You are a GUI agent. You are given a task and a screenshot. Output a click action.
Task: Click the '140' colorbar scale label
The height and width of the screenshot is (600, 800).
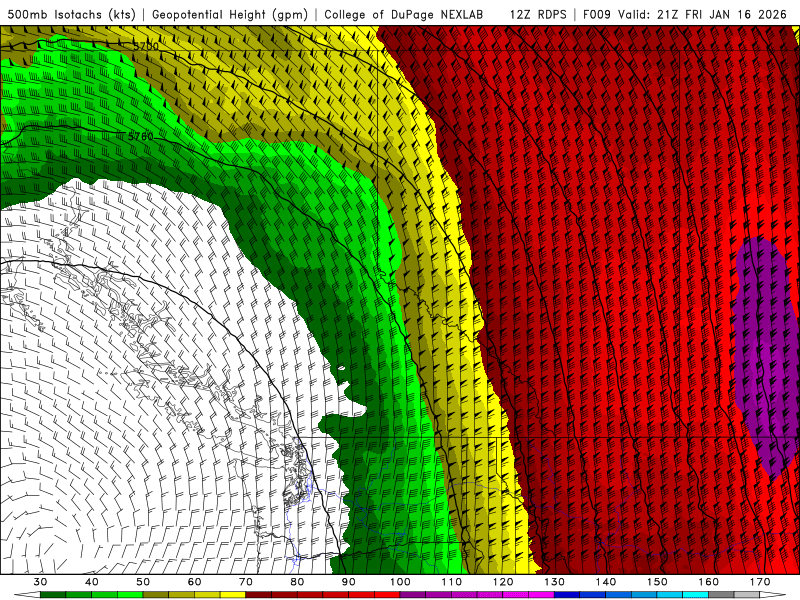click(606, 582)
